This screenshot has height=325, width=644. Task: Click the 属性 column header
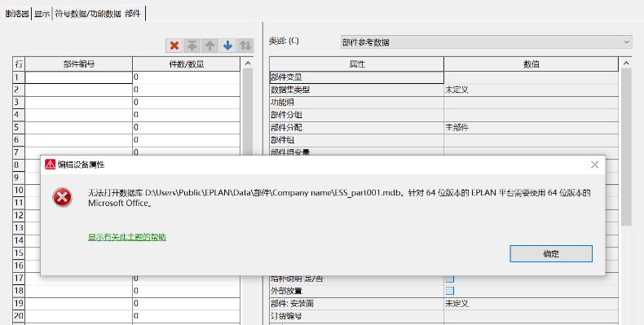coord(356,64)
